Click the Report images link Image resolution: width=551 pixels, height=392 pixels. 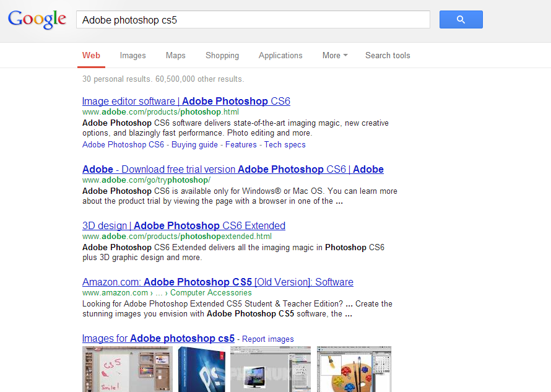(268, 339)
